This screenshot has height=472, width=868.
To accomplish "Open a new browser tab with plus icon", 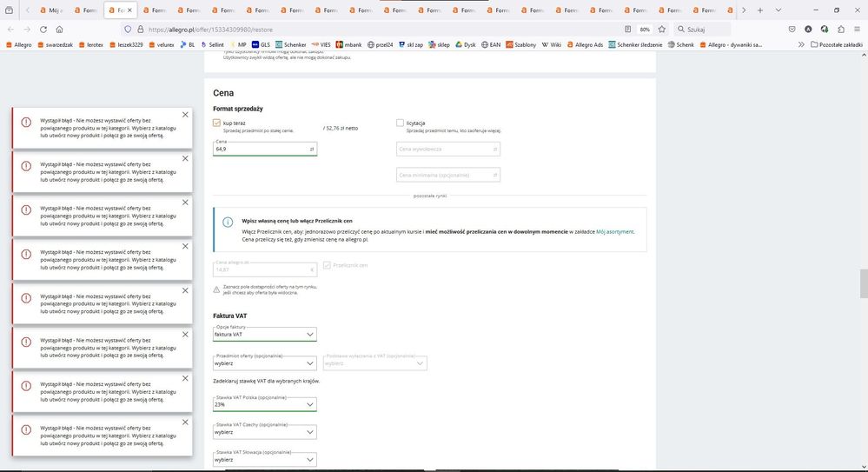I will (x=760, y=10).
